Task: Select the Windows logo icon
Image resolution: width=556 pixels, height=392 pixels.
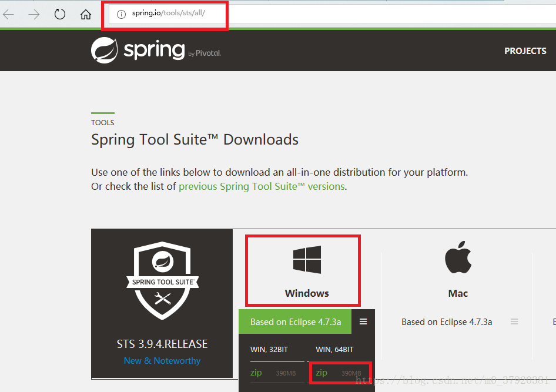Action: tap(307, 260)
